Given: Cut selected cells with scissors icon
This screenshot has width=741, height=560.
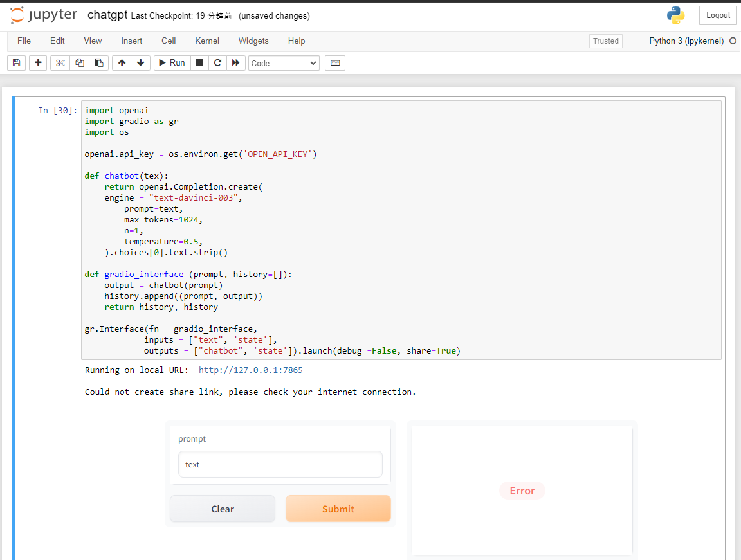Looking at the screenshot, I should [x=60, y=63].
